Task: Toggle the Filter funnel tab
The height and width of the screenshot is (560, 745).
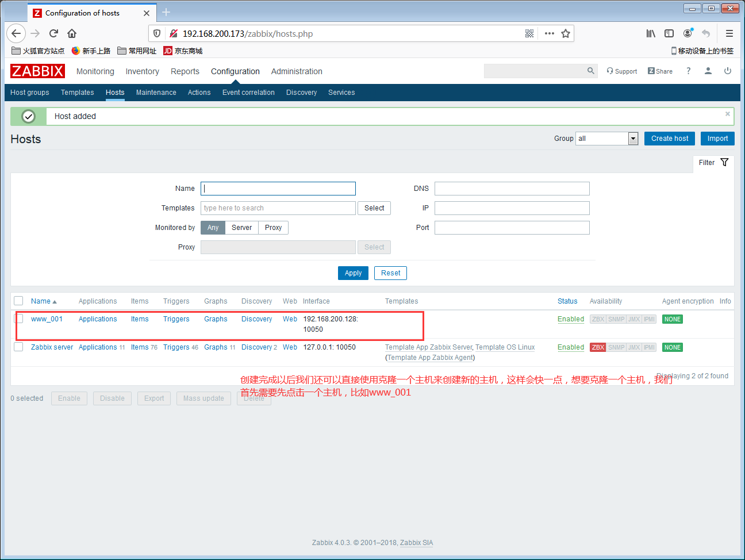Action: coord(713,163)
